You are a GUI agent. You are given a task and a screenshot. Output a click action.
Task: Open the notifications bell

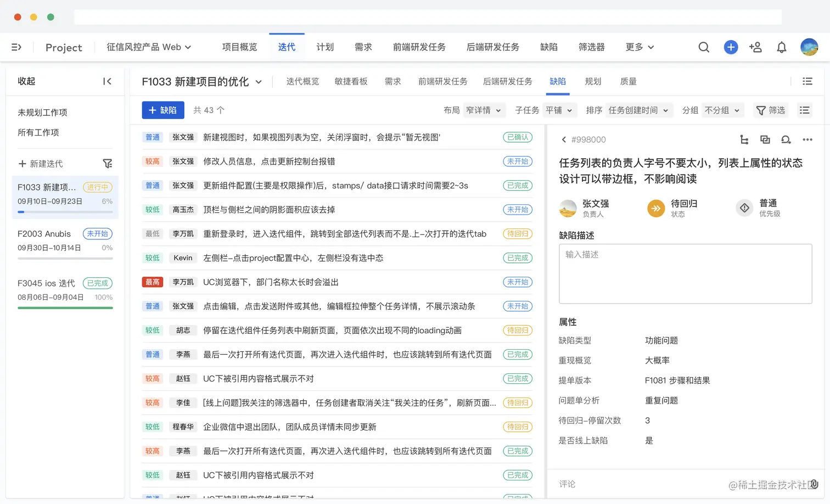click(782, 47)
